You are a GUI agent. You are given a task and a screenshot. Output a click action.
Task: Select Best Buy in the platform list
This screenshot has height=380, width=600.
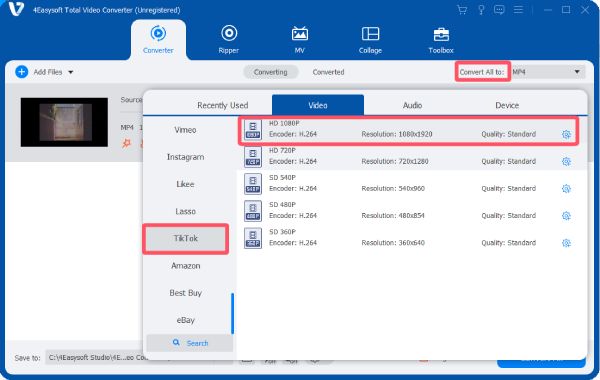(186, 293)
